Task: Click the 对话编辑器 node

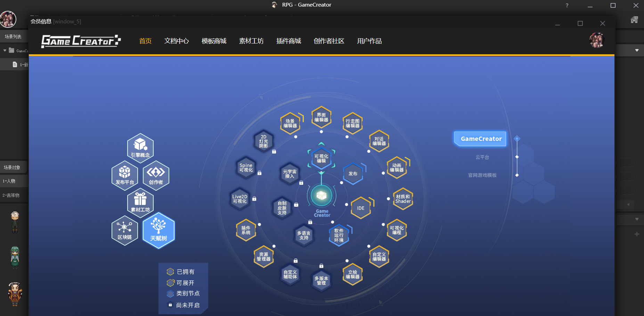Action: click(379, 141)
